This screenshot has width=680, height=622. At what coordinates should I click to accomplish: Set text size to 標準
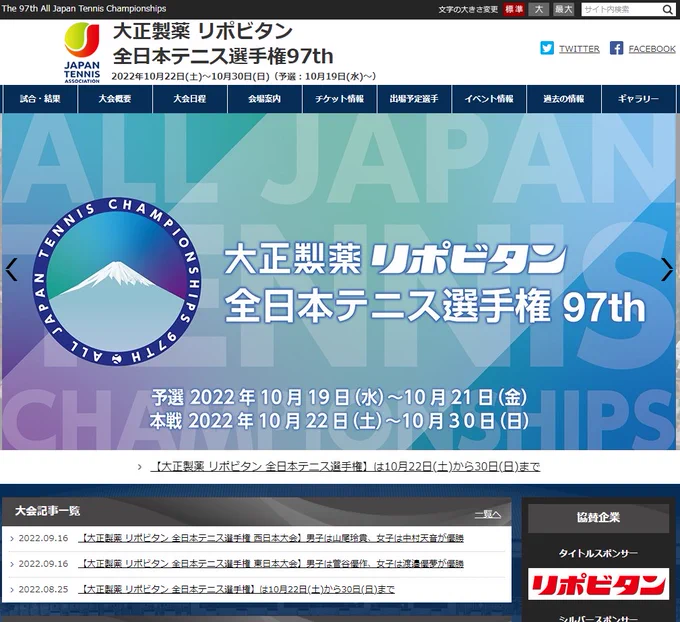point(514,9)
